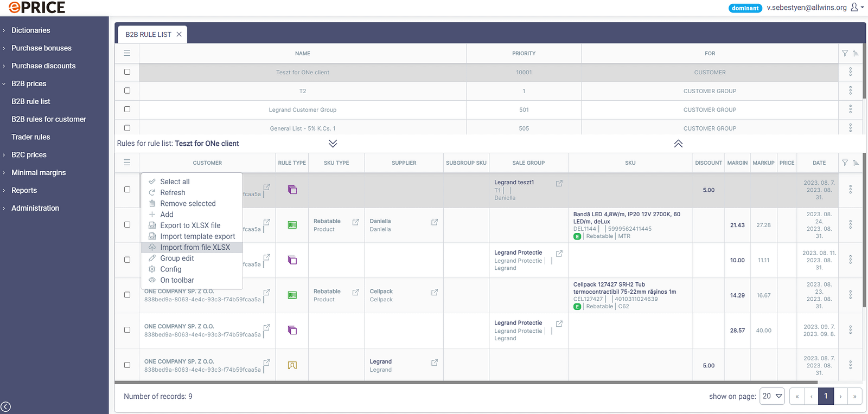The height and width of the screenshot is (414, 868).
Task: Tick the checkbox for T2 rule list
Action: 127,90
